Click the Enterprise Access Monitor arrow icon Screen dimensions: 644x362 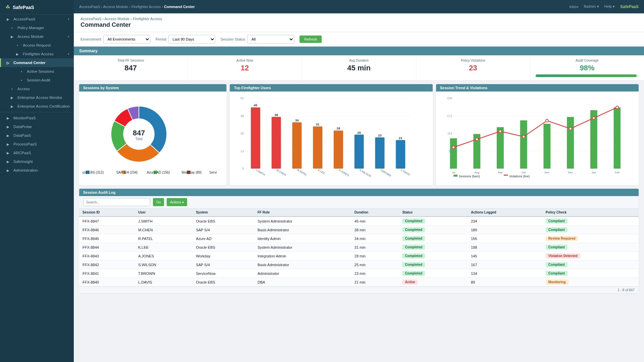point(12,98)
